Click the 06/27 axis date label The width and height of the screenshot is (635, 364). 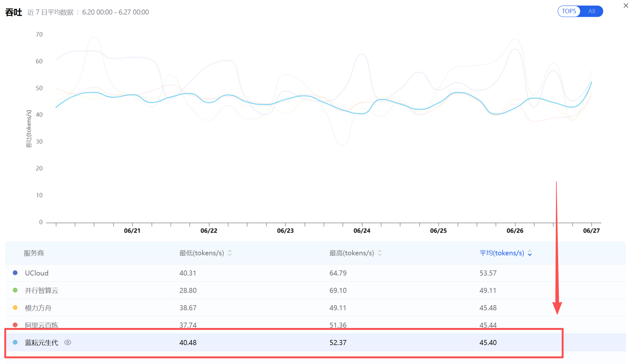tap(591, 231)
